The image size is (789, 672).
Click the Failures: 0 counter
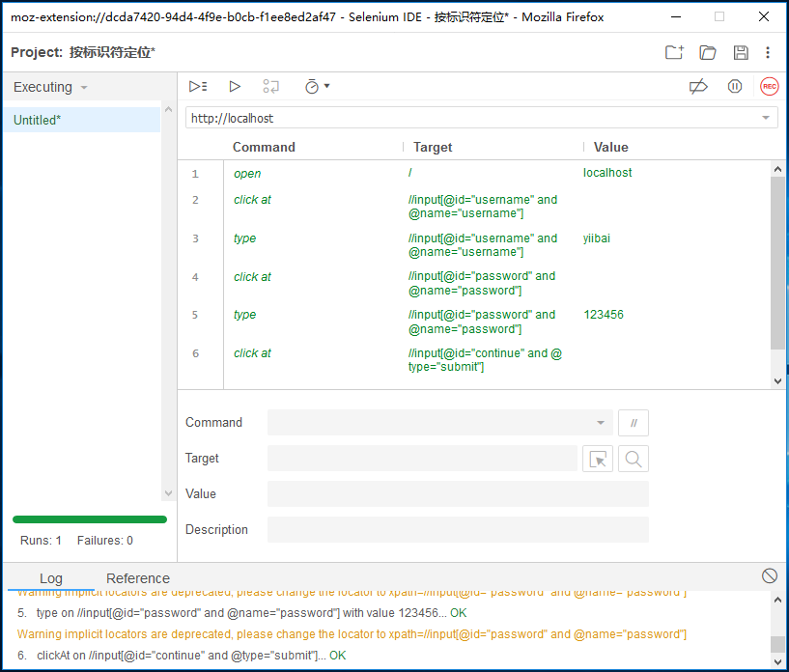(x=105, y=541)
